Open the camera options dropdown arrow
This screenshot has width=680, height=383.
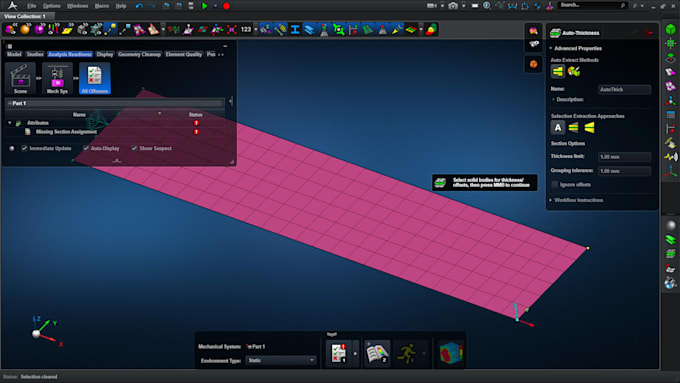pyautogui.click(x=463, y=6)
